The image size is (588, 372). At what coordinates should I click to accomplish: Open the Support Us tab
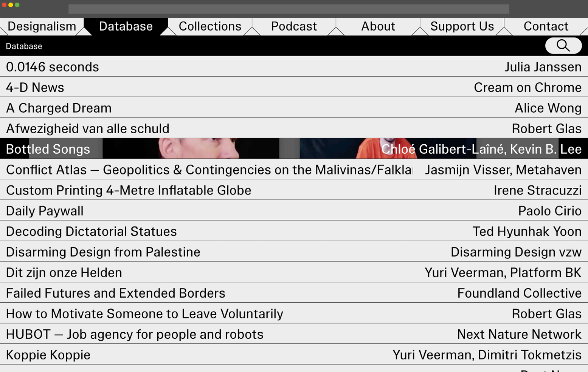[x=462, y=26]
